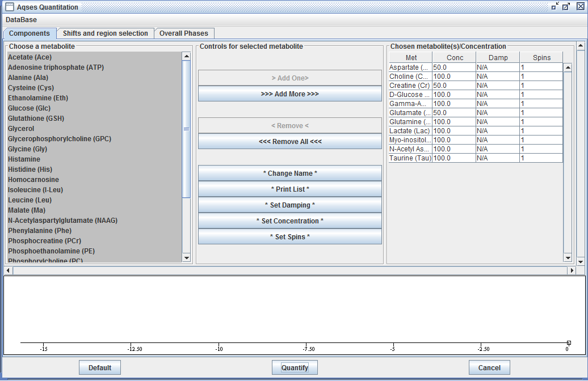This screenshot has width=588, height=381.
Task: Select Malate (Ma) in the list
Action: [x=94, y=210]
